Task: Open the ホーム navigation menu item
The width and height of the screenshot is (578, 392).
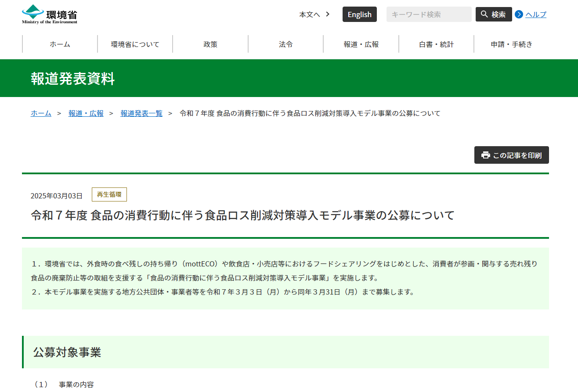Action: [60, 44]
